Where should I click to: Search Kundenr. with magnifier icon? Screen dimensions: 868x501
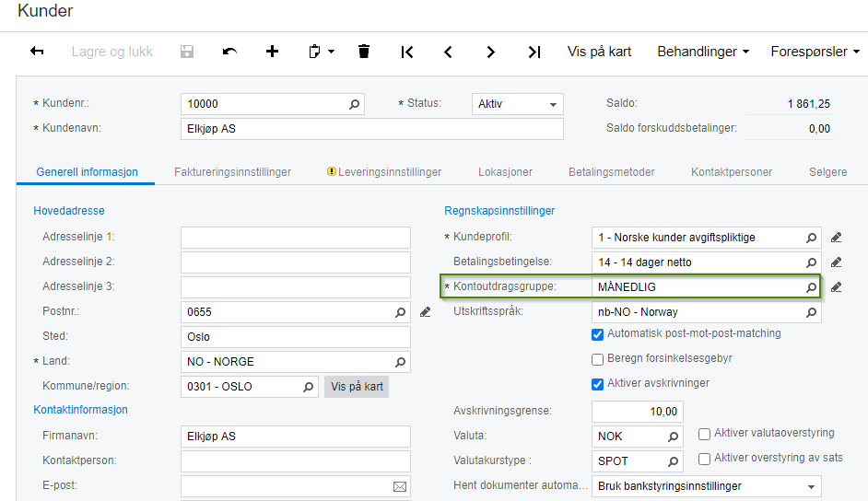click(354, 104)
